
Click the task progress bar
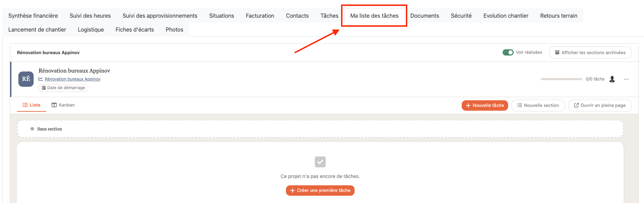[x=562, y=79]
